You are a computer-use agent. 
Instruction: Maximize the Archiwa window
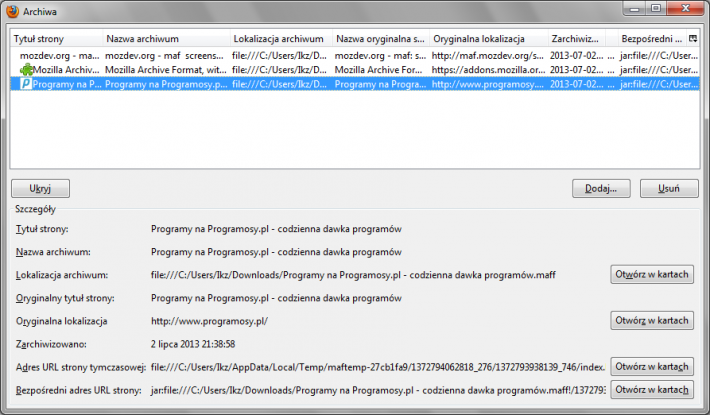pyautogui.click(x=656, y=9)
